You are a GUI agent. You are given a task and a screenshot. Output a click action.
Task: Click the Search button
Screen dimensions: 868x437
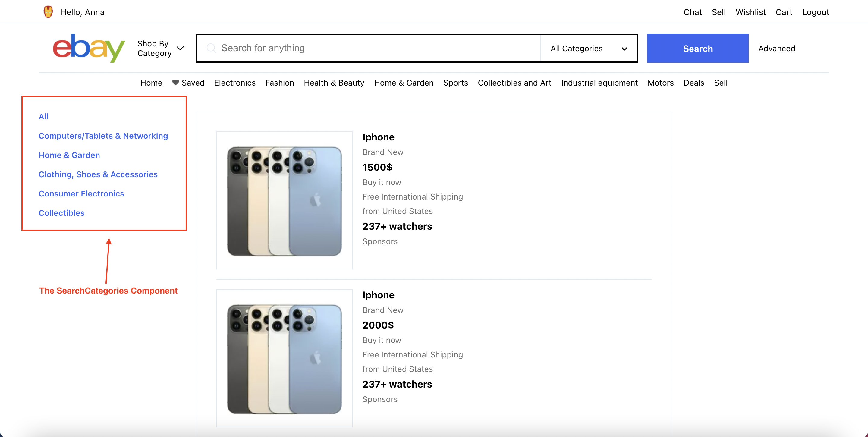(698, 48)
